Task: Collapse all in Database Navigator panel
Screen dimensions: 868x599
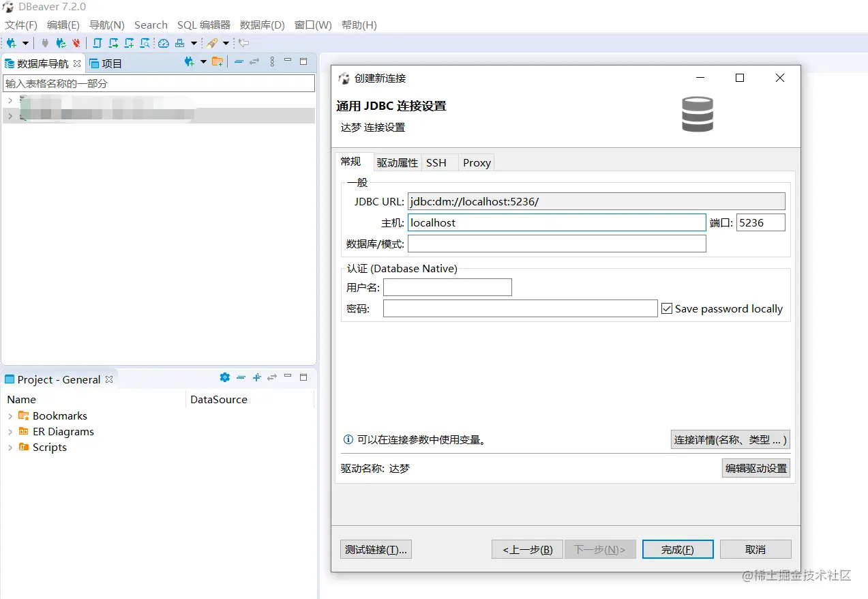Action: pyautogui.click(x=239, y=61)
